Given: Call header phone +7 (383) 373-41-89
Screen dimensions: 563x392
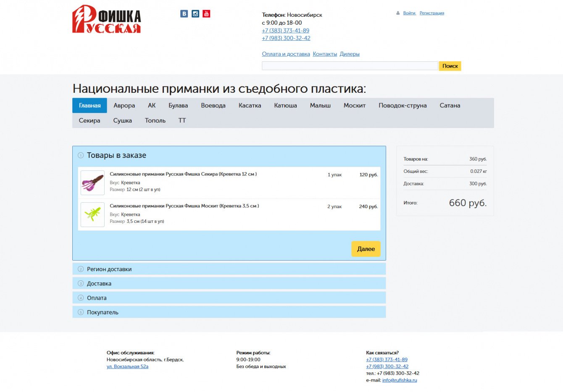Looking at the screenshot, I should click(286, 31).
